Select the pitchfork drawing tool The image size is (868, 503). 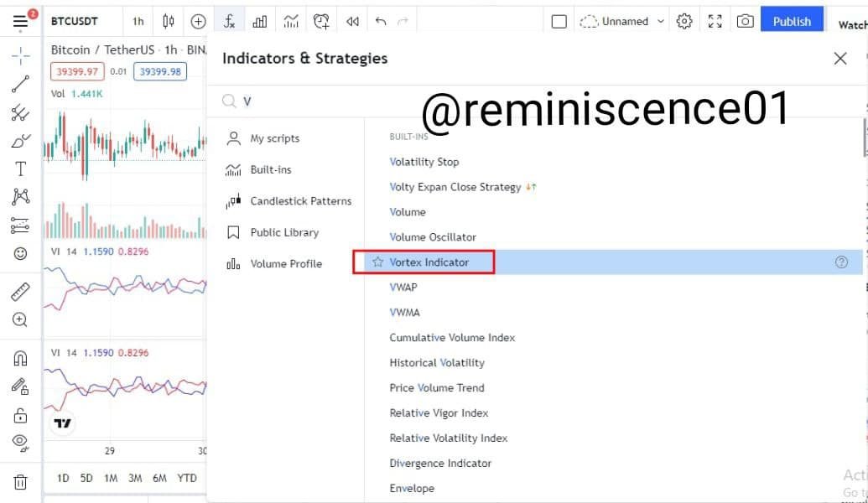(20, 112)
